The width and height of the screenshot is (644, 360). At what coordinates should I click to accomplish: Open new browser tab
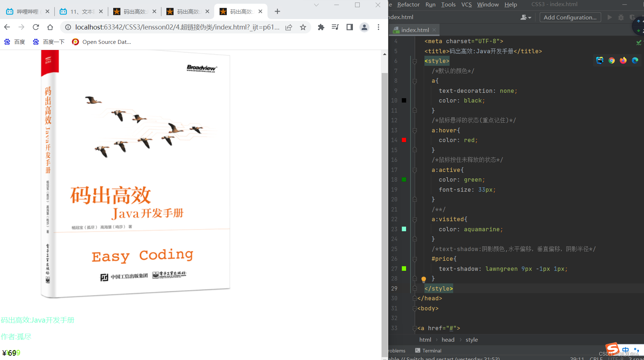pos(277,12)
